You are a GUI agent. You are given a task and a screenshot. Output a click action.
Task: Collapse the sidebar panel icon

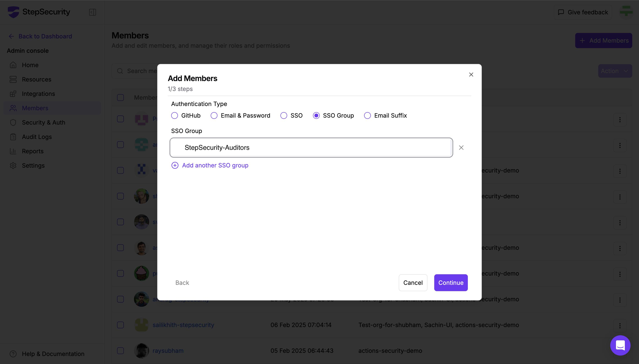(93, 12)
